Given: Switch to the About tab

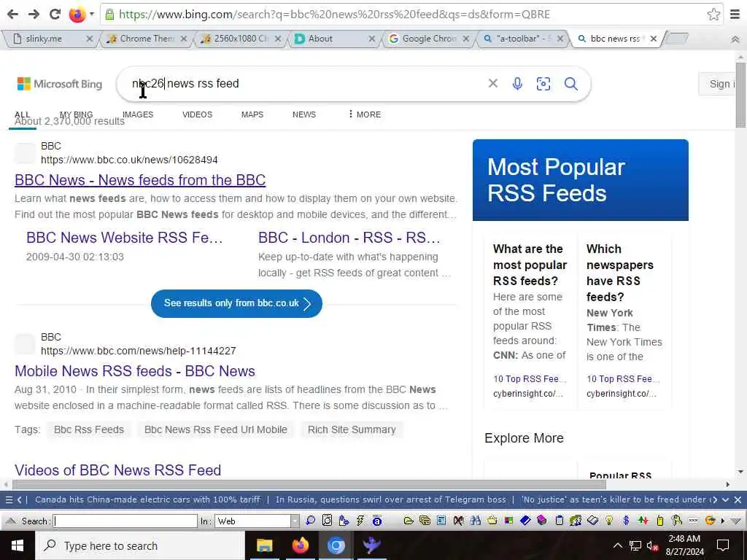Looking at the screenshot, I should point(333,39).
